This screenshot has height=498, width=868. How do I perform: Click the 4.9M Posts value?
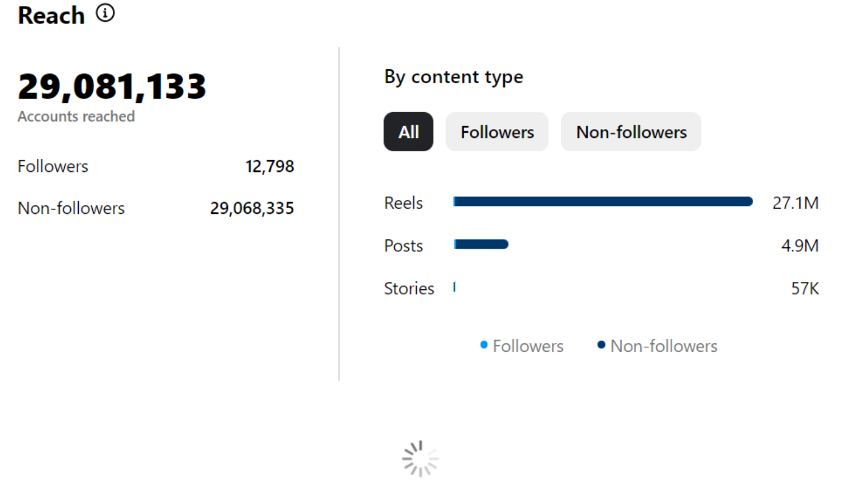(x=799, y=246)
